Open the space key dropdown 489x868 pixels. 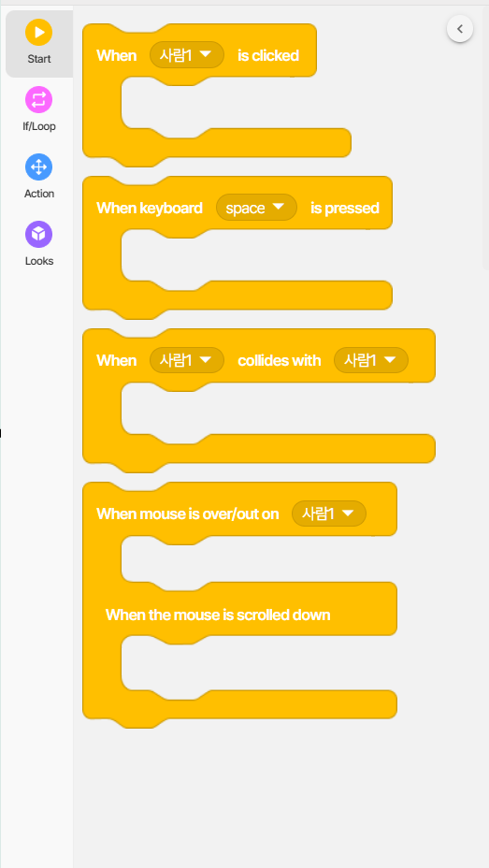pos(256,208)
